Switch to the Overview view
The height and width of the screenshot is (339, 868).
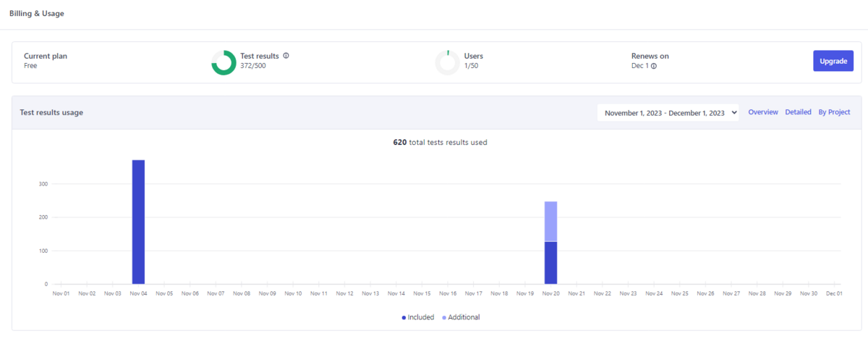763,112
